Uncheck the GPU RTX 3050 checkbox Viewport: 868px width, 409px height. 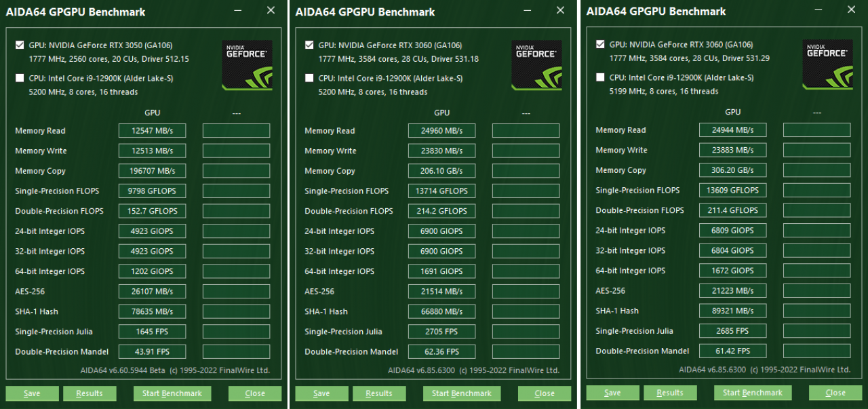[x=20, y=45]
